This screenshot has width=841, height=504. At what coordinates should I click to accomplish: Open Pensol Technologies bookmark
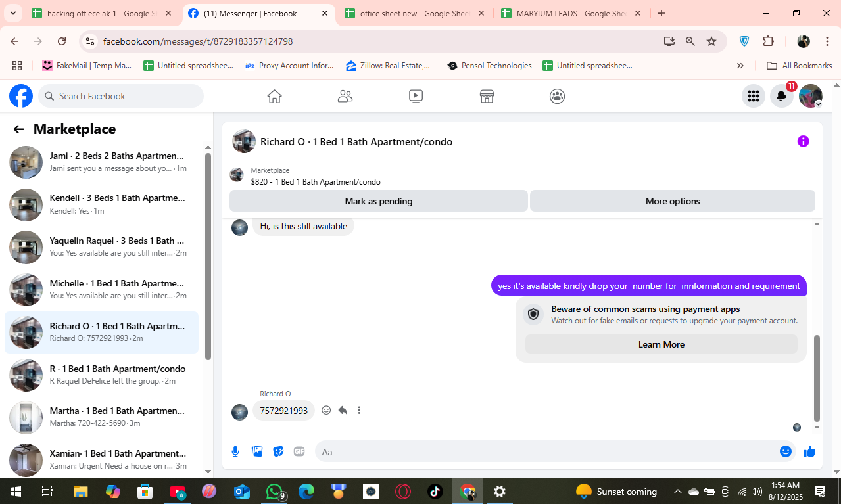coord(489,66)
